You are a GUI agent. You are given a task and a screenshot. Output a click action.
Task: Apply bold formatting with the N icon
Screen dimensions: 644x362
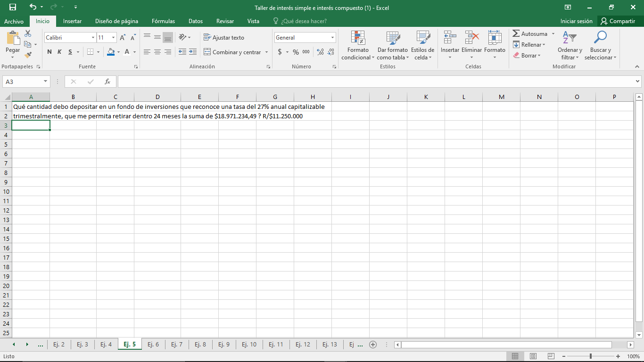(49, 52)
